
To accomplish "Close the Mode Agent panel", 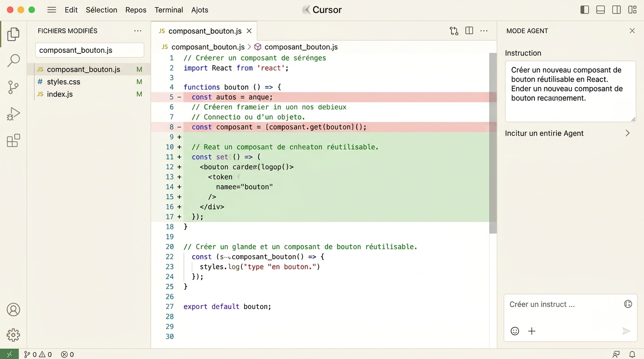I will coord(632,31).
